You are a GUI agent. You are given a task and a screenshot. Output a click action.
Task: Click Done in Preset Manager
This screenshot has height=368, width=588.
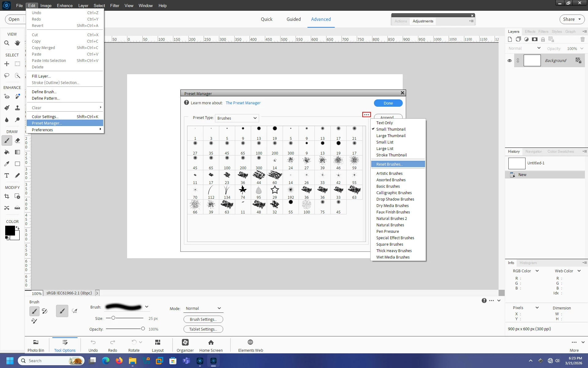click(x=388, y=103)
